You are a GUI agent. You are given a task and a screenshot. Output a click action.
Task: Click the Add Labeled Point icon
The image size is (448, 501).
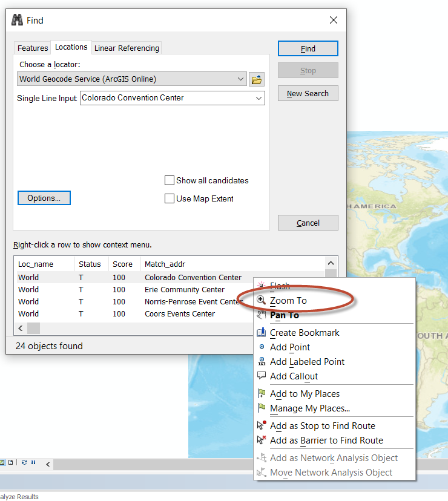click(262, 361)
